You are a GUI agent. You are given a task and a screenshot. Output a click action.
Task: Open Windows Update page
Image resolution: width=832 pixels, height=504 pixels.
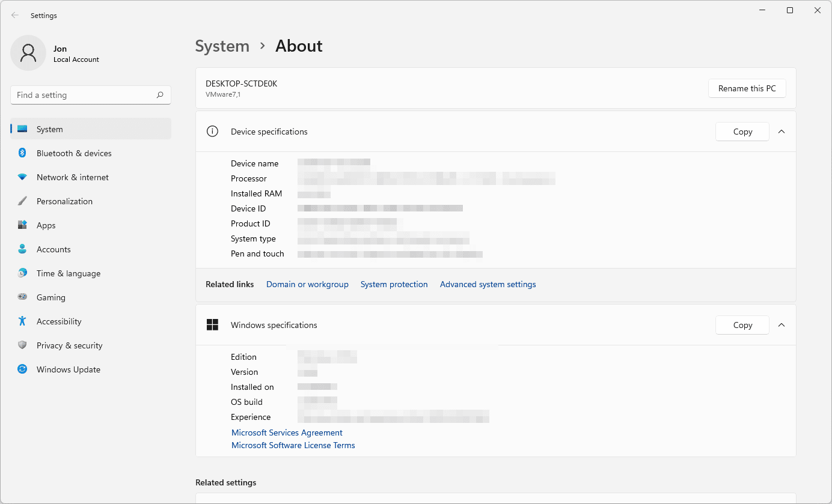(x=91, y=369)
